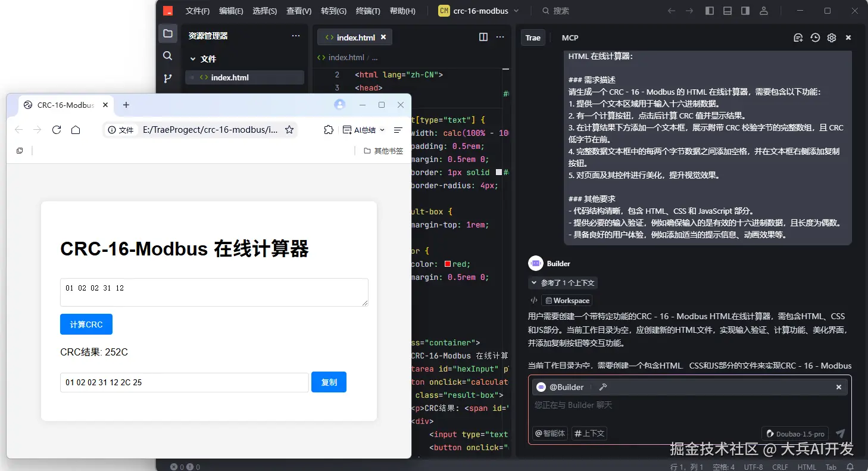Open the 选择(S) menu

(x=265, y=11)
